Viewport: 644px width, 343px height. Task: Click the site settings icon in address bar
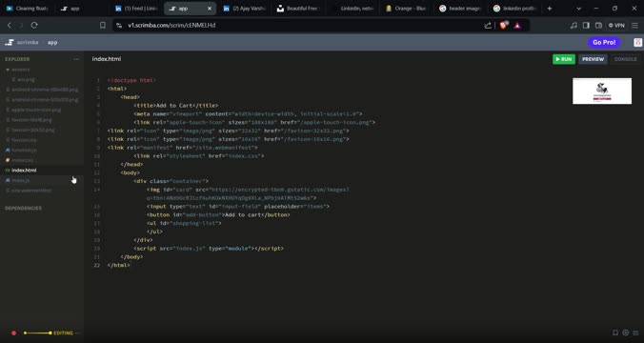pos(119,26)
